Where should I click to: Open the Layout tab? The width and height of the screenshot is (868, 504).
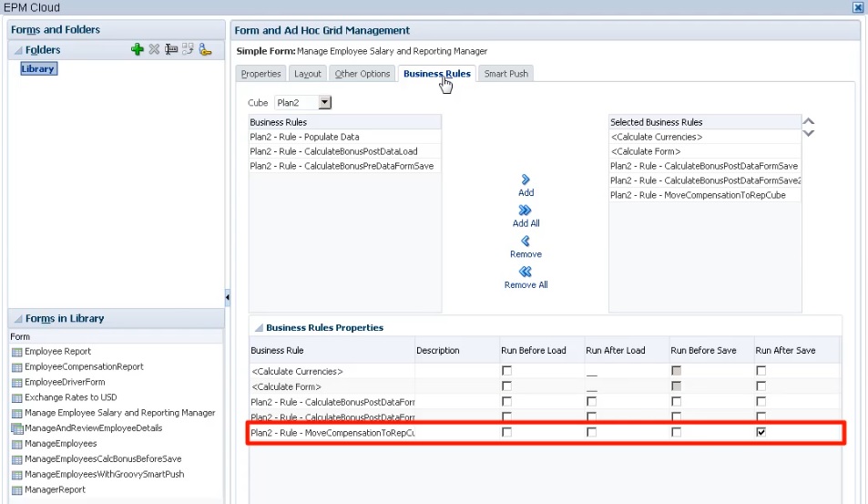point(307,74)
